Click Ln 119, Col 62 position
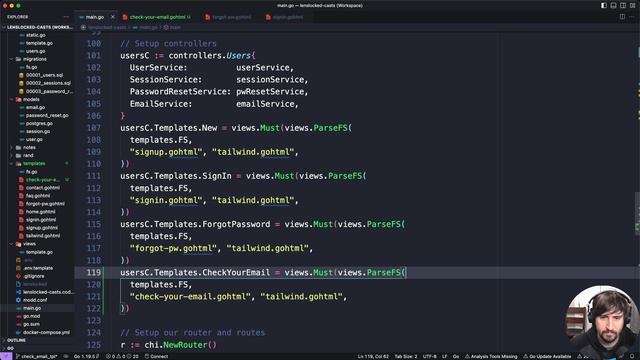 coord(373,356)
